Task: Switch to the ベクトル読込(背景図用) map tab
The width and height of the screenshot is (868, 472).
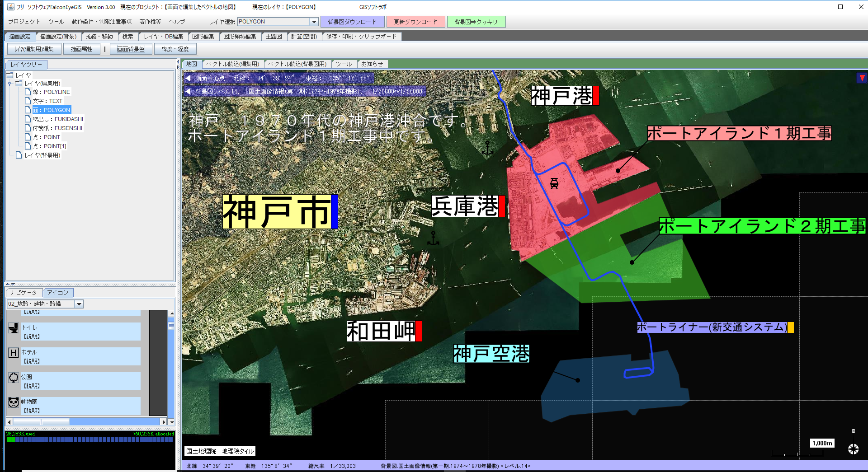Action: [x=297, y=64]
